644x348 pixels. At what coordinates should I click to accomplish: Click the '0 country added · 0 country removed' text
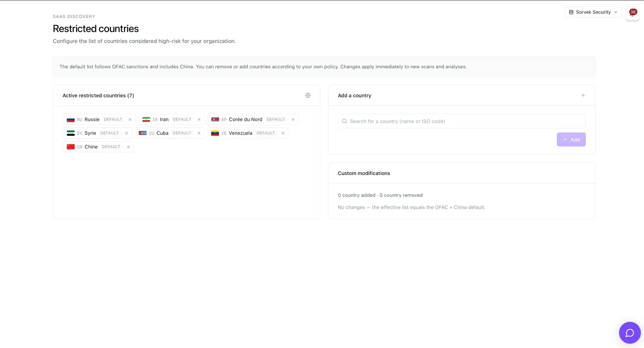tap(380, 195)
